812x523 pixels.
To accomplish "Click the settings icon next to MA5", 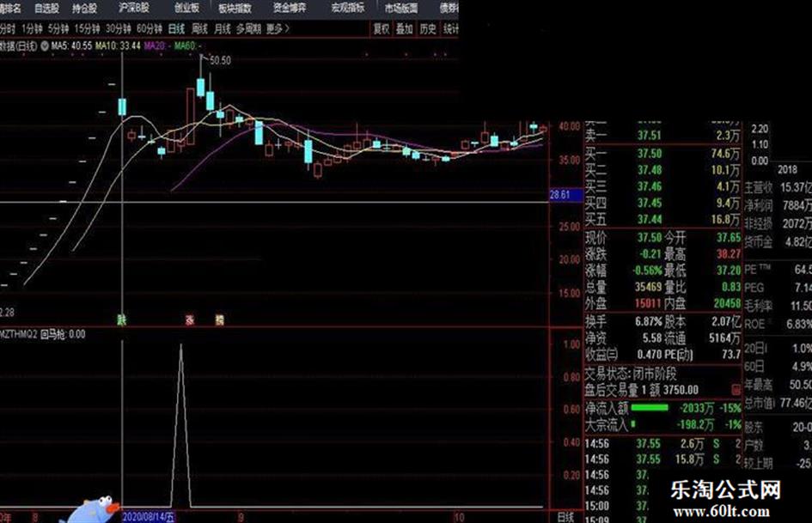I will click(45, 46).
